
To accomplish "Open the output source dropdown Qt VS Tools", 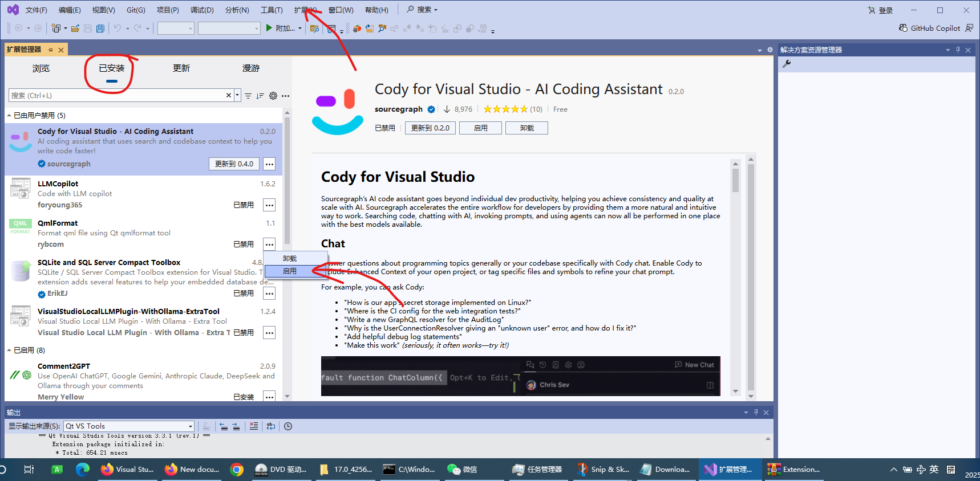I will (129, 426).
